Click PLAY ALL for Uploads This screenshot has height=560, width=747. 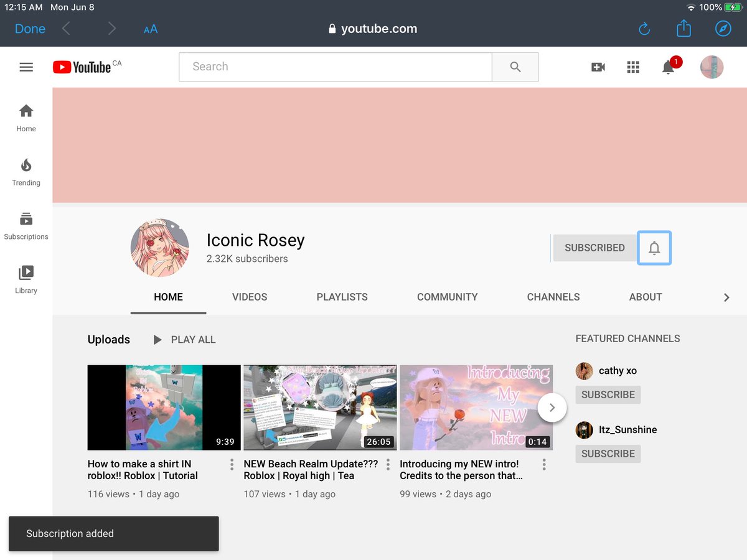pos(184,339)
